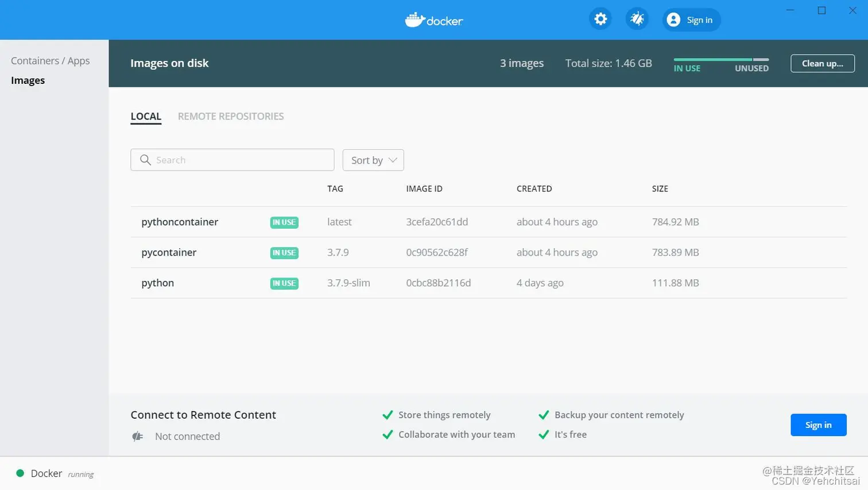
Task: Select the pythoncontainer image row
Action: coord(489,222)
